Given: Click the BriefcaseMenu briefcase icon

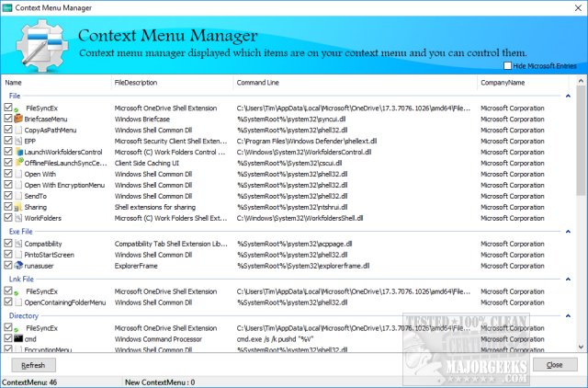Looking at the screenshot, I should [x=18, y=119].
